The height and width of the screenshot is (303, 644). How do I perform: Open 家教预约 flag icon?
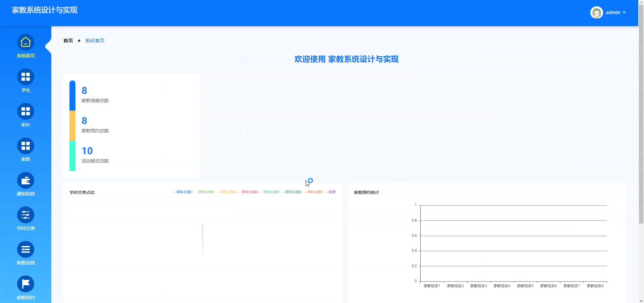[25, 284]
